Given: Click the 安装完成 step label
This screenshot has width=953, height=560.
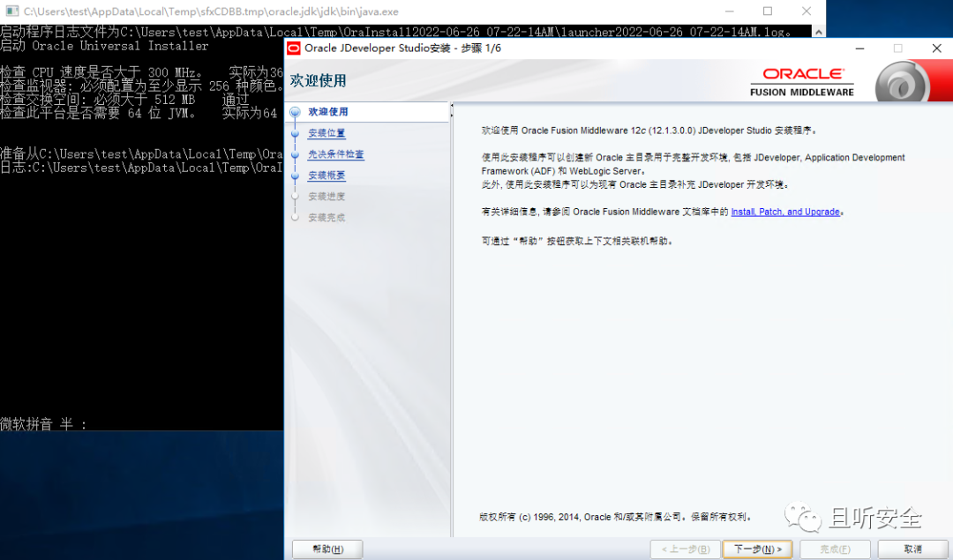Looking at the screenshot, I should pyautogui.click(x=326, y=218).
